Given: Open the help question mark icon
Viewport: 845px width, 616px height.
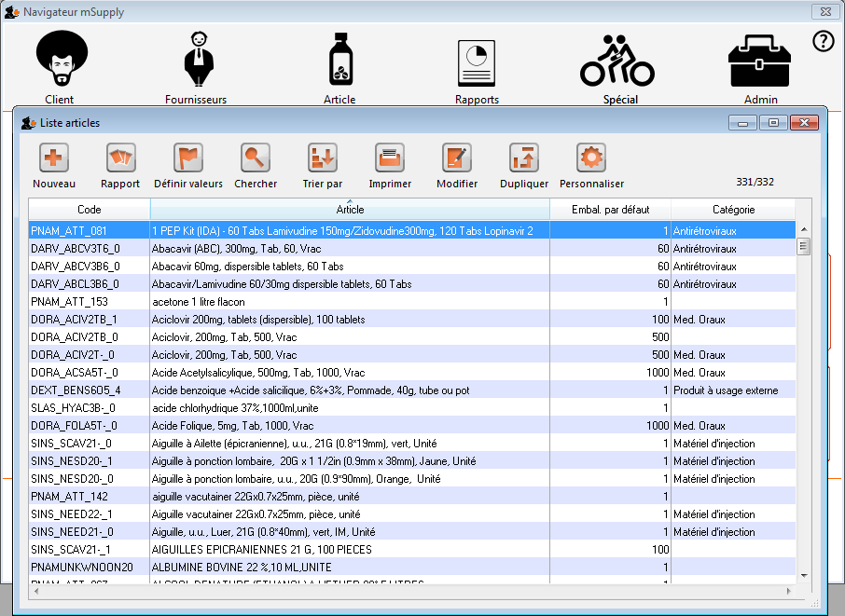Looking at the screenshot, I should (x=823, y=41).
